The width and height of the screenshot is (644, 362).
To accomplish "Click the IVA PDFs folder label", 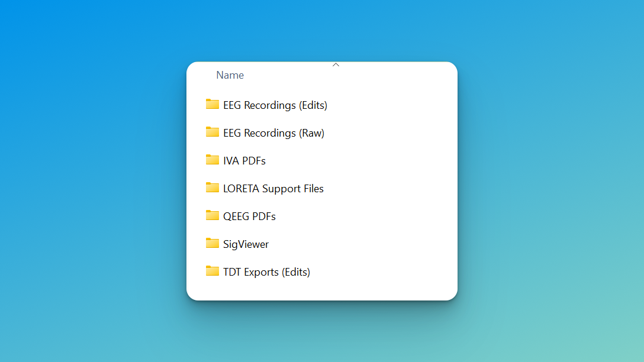I will pyautogui.click(x=244, y=161).
